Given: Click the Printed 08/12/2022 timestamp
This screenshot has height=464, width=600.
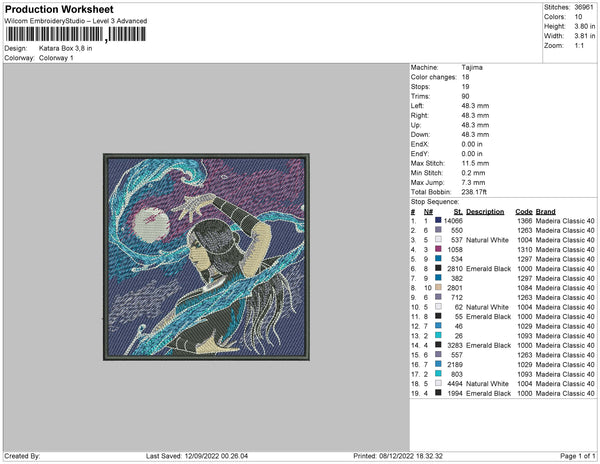Looking at the screenshot, I should [398, 456].
